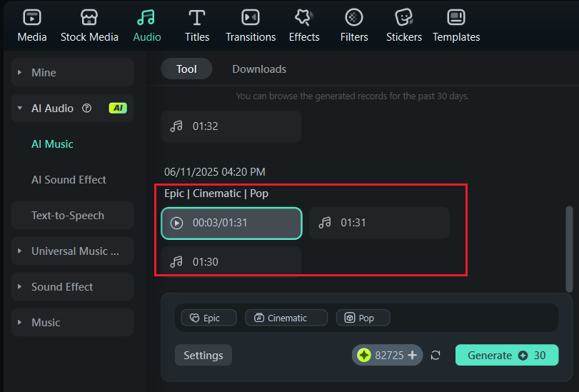The height and width of the screenshot is (392, 579).
Task: Switch to the Downloads tab
Action: [259, 69]
